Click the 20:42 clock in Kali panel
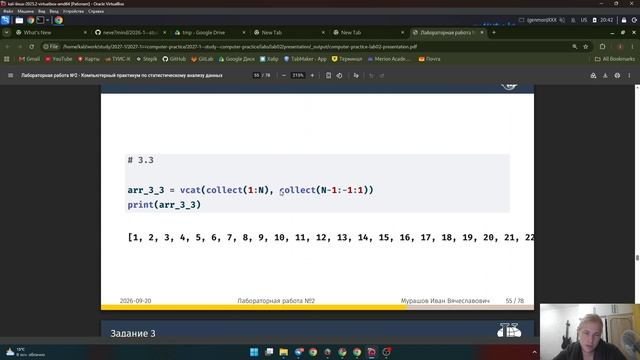Viewport: 640px width, 360px height. (x=607, y=20)
